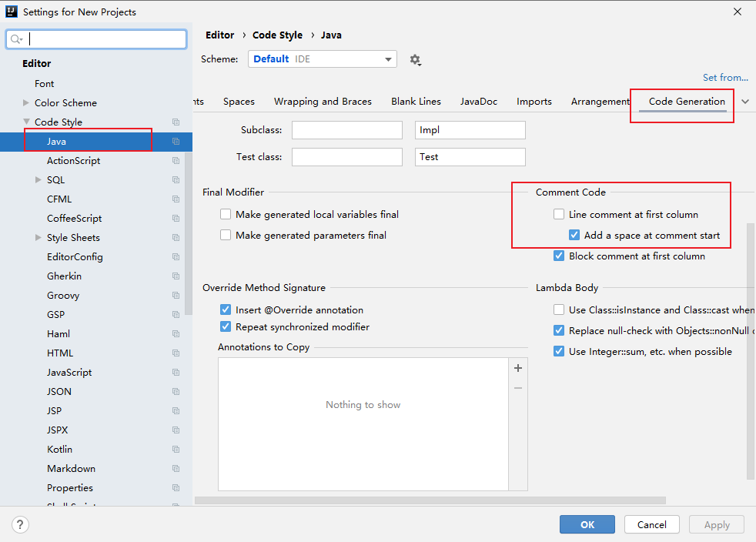
Task: Expand the Color Scheme node
Action: point(26,103)
